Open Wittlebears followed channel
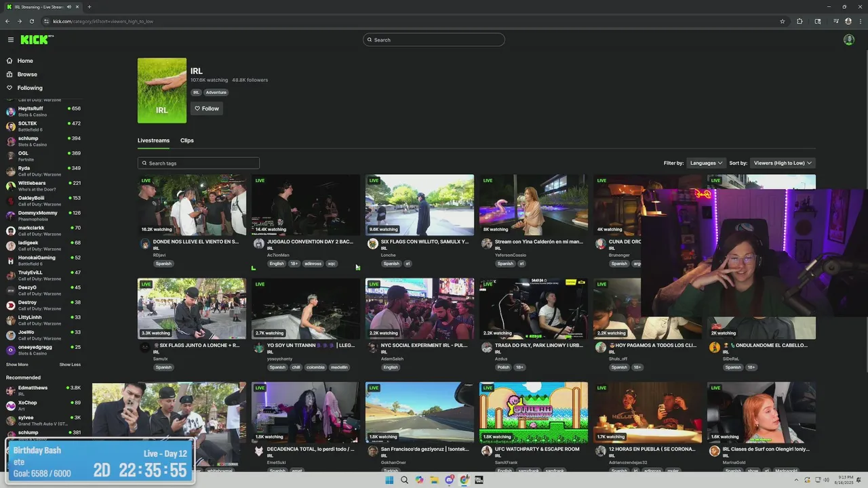This screenshot has width=868, height=488. coord(43,186)
